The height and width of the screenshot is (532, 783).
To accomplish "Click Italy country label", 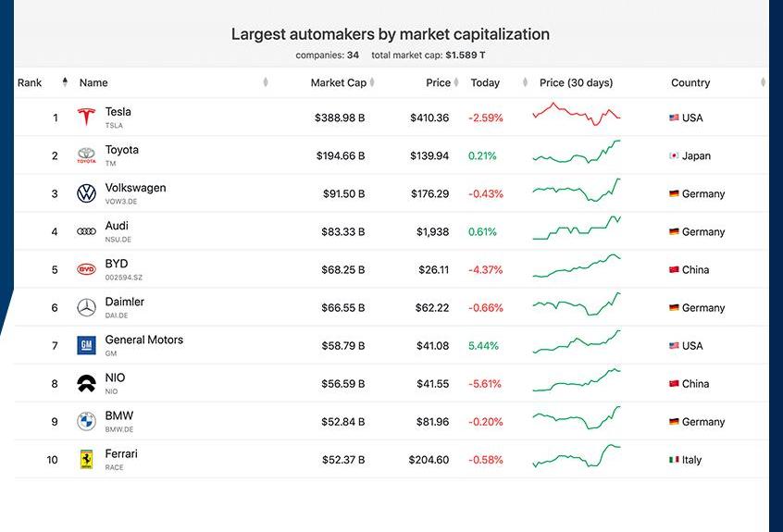I will (691, 460).
